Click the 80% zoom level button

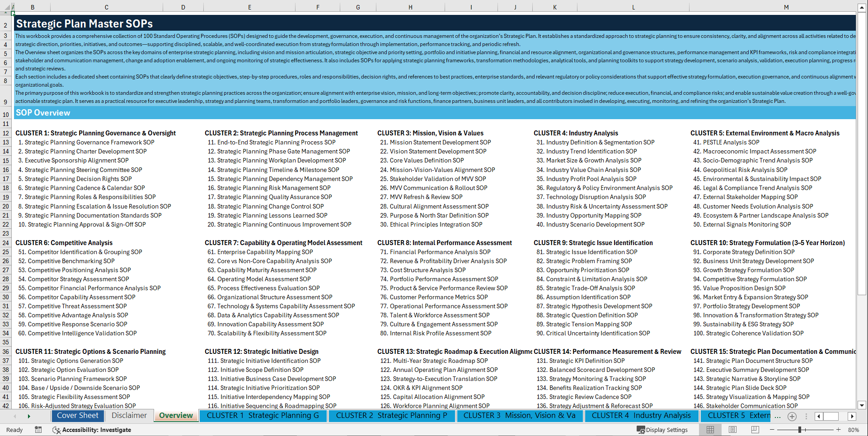(x=854, y=430)
